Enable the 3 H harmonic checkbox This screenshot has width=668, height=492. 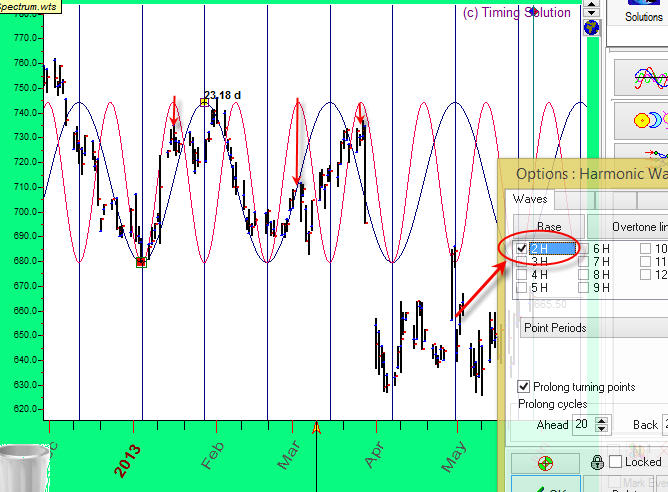coord(522,262)
